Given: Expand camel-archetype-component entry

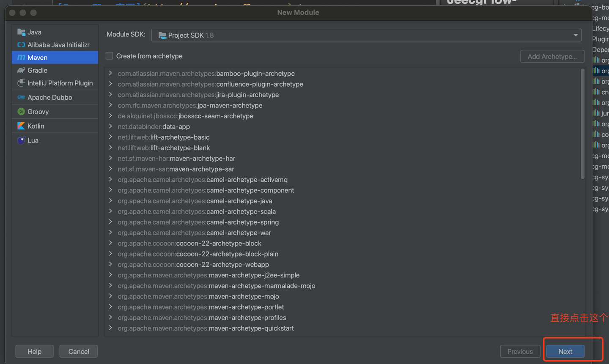Looking at the screenshot, I should pos(110,190).
